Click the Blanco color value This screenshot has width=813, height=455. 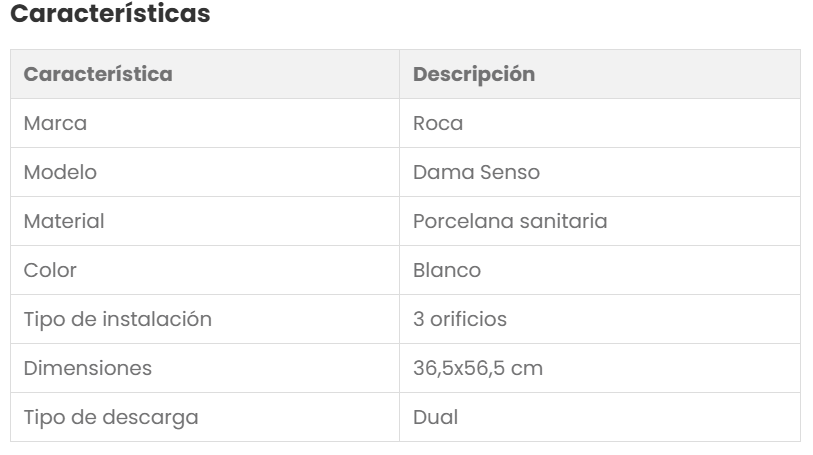pyautogui.click(x=447, y=271)
